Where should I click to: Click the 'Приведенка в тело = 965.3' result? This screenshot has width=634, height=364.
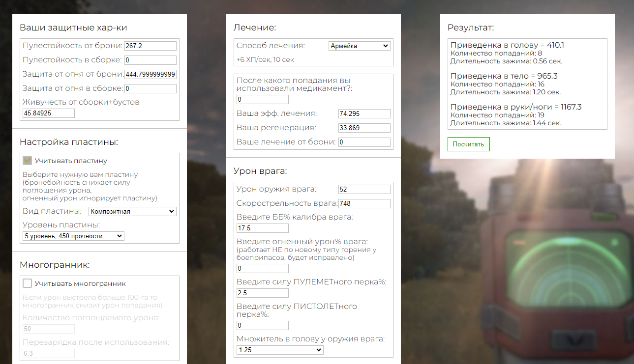click(504, 76)
